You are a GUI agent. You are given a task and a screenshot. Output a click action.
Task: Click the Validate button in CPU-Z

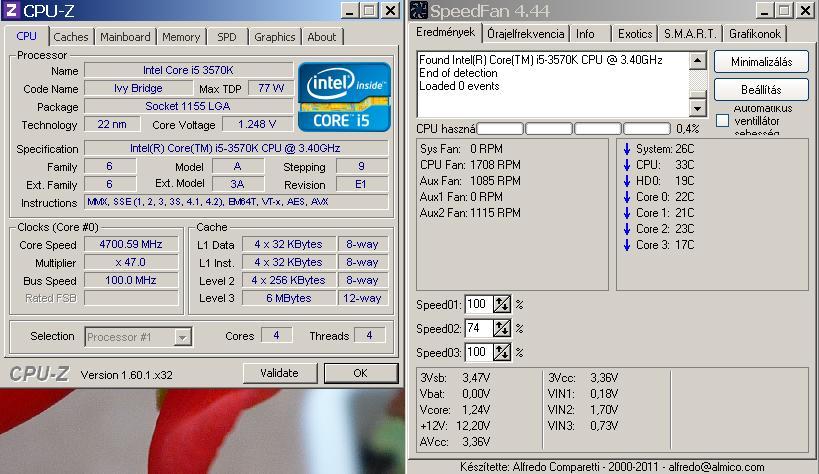tap(279, 373)
